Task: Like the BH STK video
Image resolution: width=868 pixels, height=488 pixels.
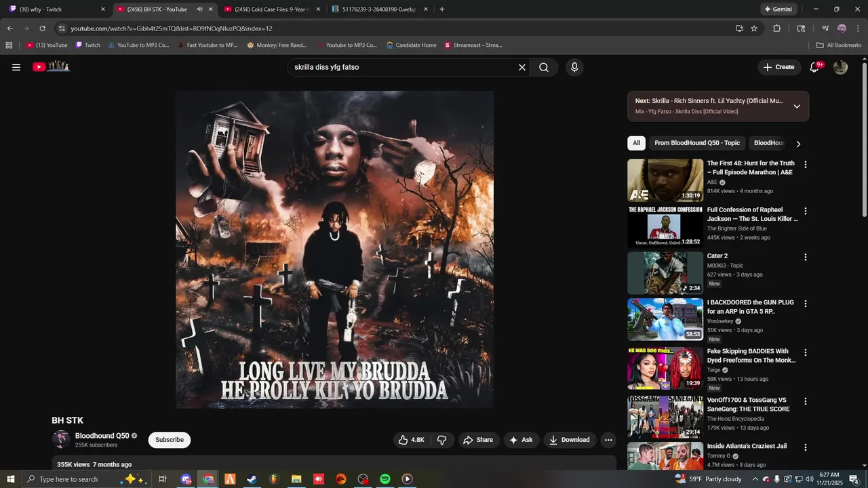Action: pos(412,440)
